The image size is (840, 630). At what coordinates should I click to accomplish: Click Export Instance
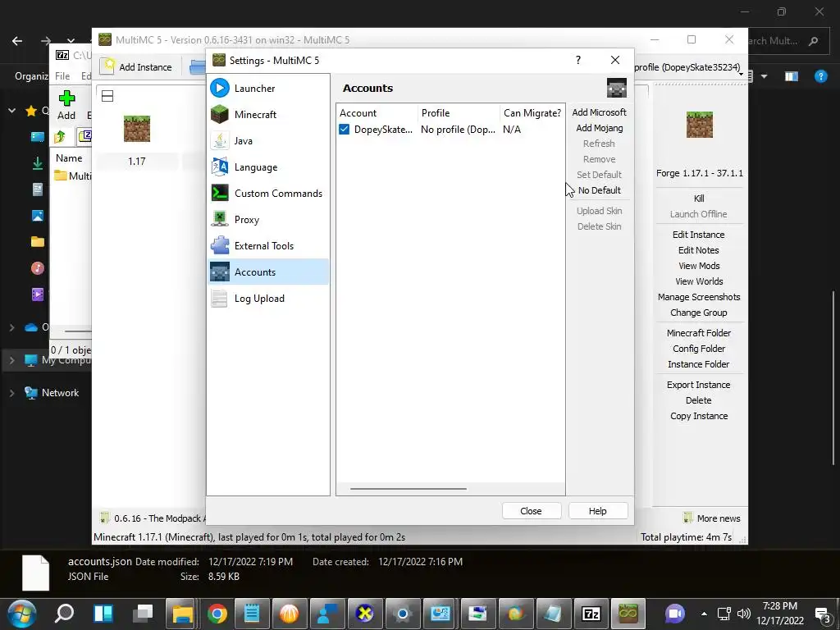699,385
